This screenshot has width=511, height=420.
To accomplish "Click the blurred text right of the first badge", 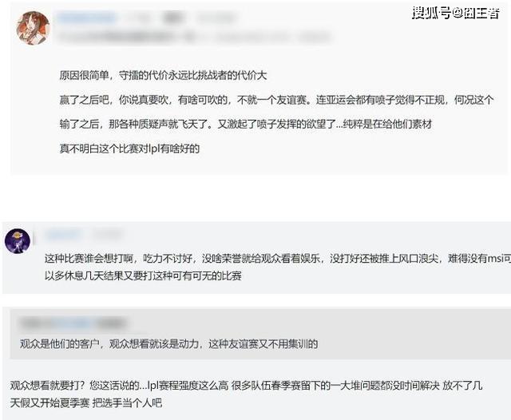I will [216, 18].
